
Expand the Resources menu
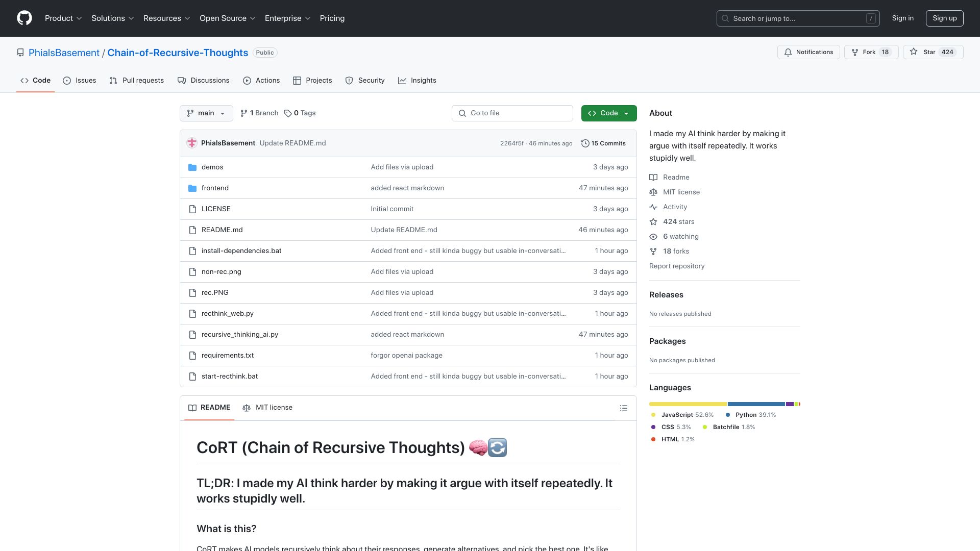click(167, 18)
